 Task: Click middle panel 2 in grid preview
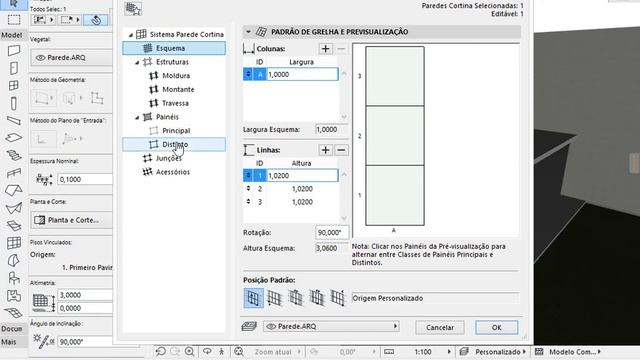tap(395, 136)
